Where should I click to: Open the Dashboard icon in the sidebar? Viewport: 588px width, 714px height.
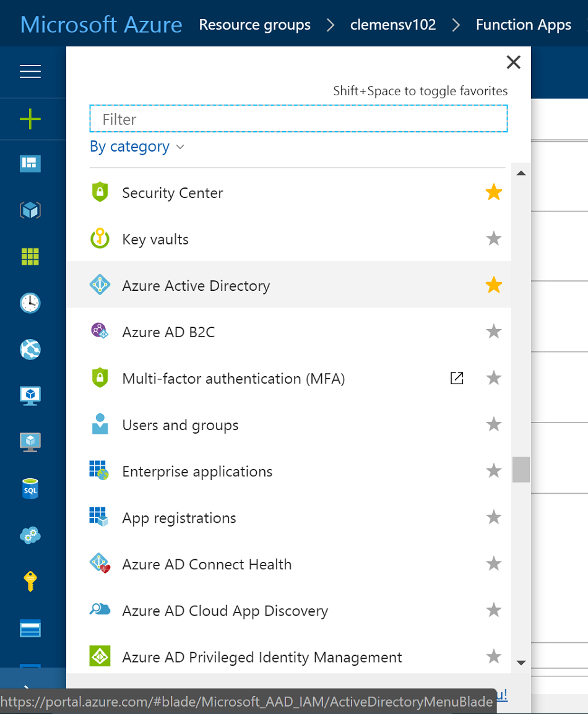point(30,163)
